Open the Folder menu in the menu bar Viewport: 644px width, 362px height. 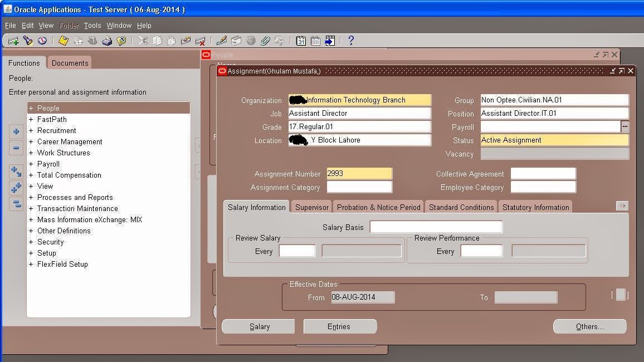(x=69, y=25)
